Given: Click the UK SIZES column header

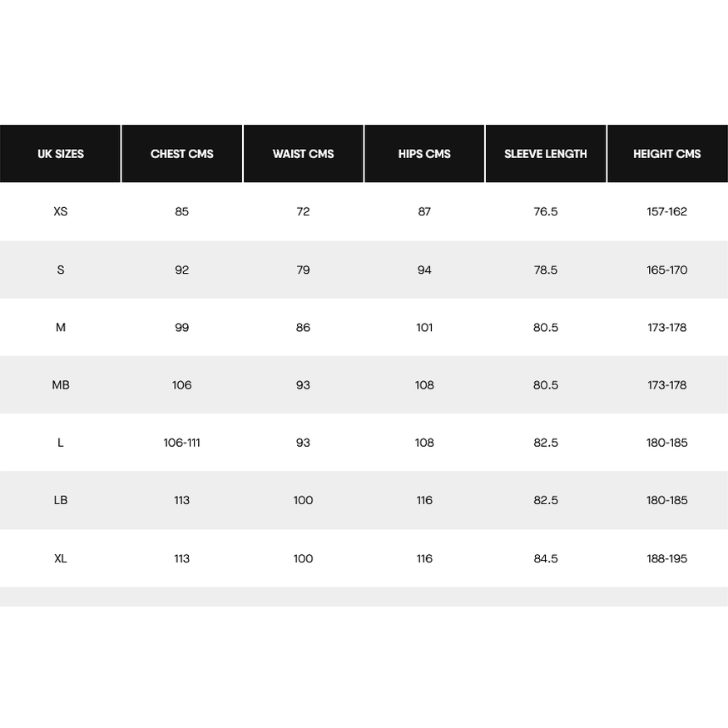Looking at the screenshot, I should tap(61, 154).
